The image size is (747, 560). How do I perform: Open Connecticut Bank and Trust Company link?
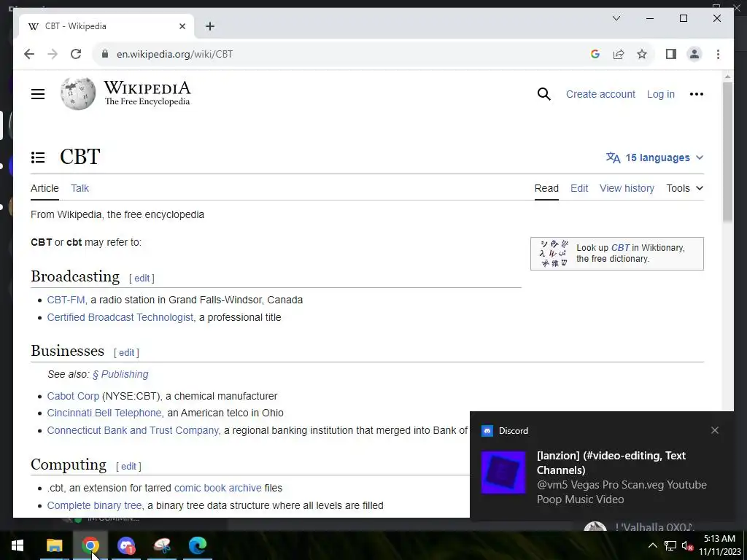coord(133,430)
